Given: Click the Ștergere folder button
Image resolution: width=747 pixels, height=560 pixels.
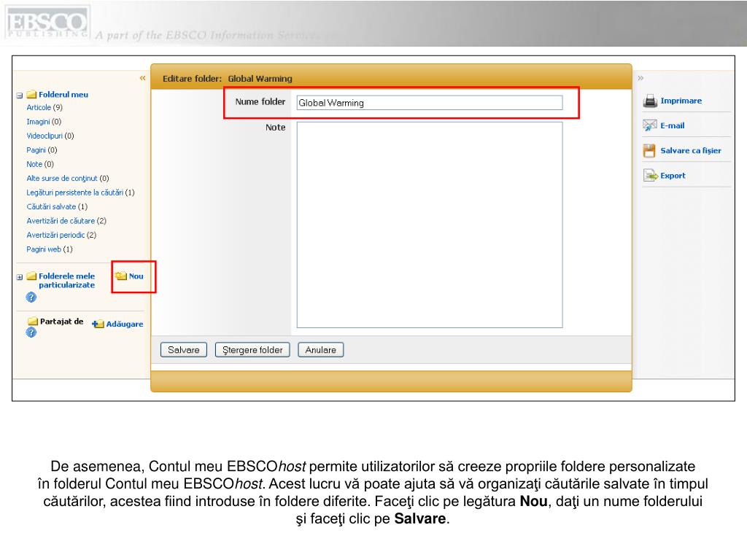Looking at the screenshot, I should 252,350.
